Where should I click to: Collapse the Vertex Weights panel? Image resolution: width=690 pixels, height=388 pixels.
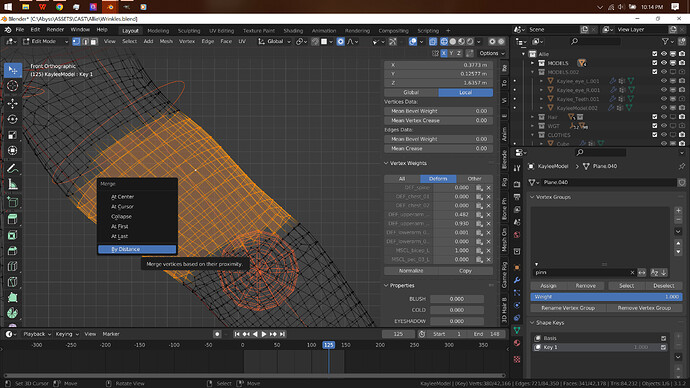click(386, 163)
